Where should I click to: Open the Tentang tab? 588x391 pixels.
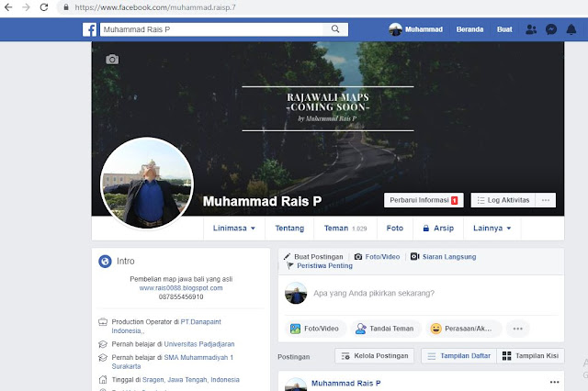click(289, 228)
